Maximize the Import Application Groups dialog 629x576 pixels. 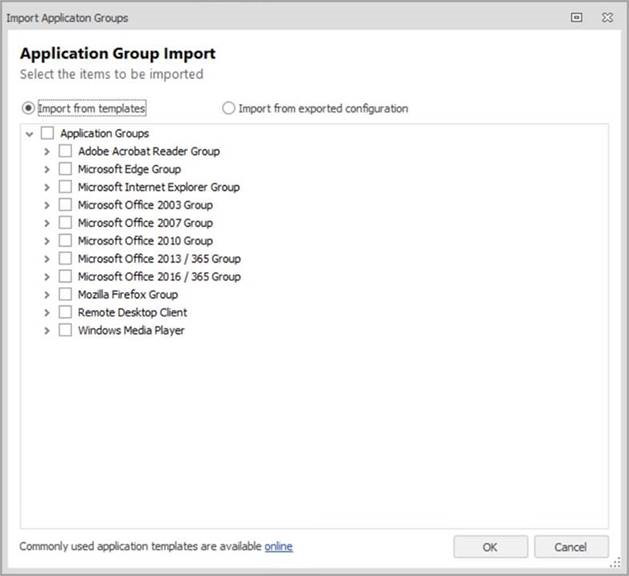tap(576, 18)
